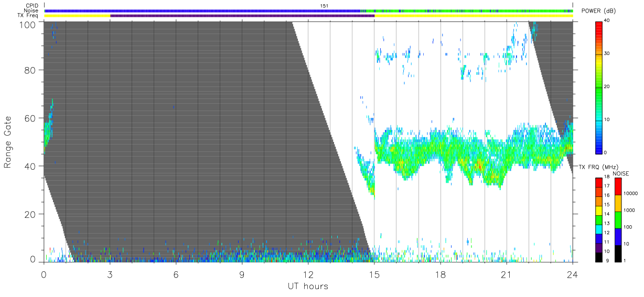Viewport: 644px width, 297px height.
Task: Click the CPID value 151
Action: click(x=324, y=6)
